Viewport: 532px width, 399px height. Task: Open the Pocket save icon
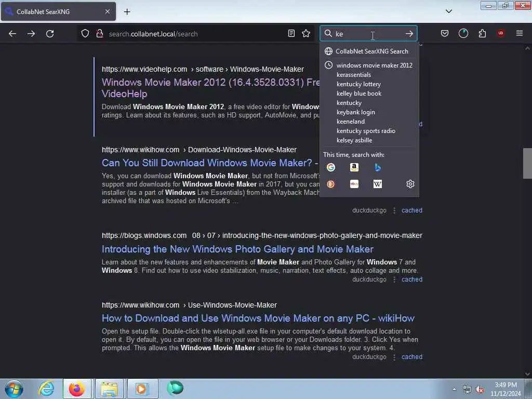445,33
